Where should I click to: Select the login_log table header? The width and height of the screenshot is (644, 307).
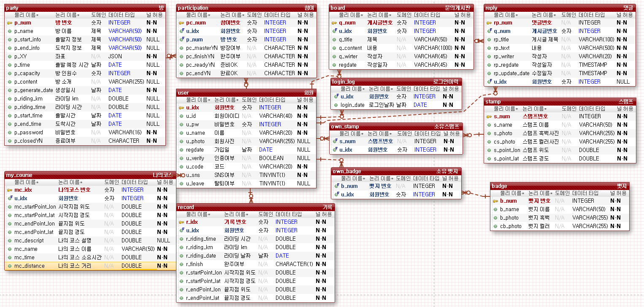click(x=397, y=82)
